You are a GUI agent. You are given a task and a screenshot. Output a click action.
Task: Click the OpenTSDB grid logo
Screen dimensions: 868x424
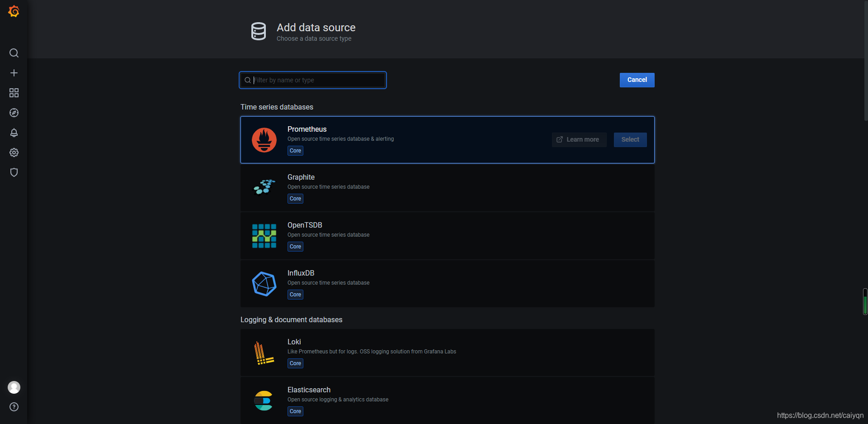(264, 236)
